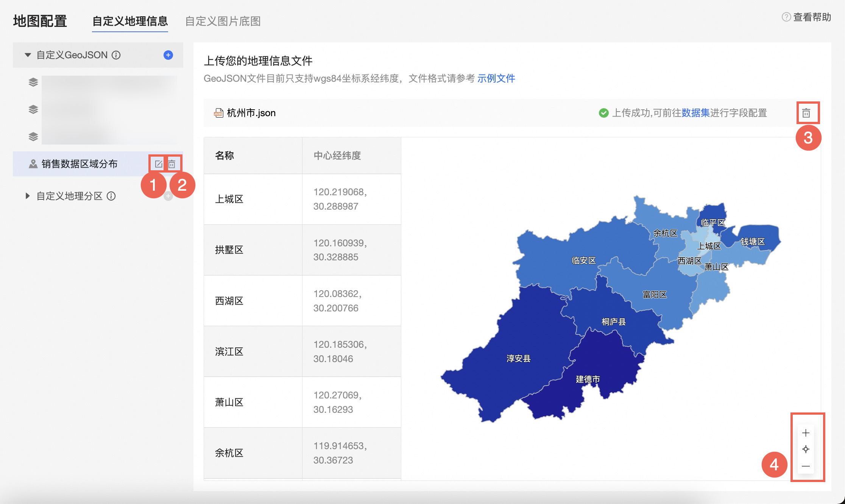The width and height of the screenshot is (845, 504).
Task: Click the 查看帮助 help link
Action: click(x=811, y=17)
